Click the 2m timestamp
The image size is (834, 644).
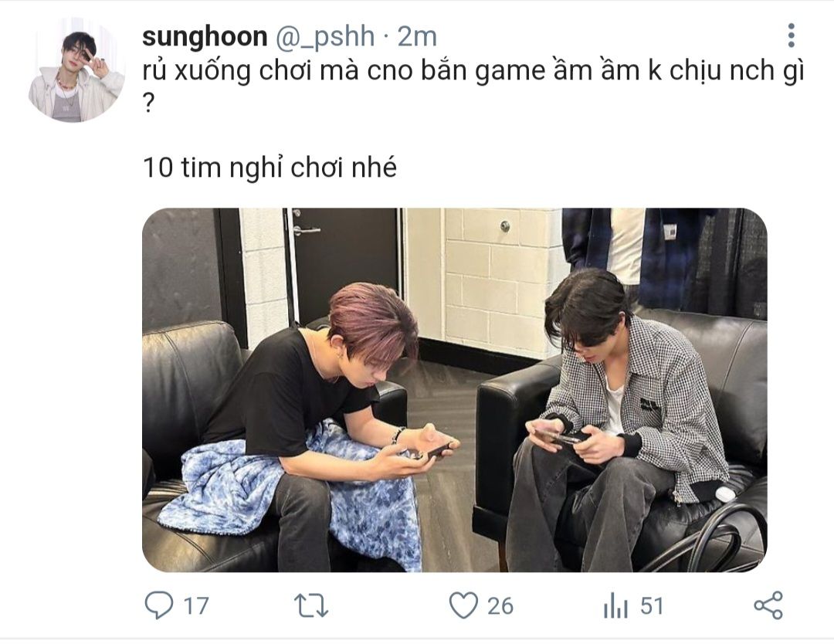417,37
